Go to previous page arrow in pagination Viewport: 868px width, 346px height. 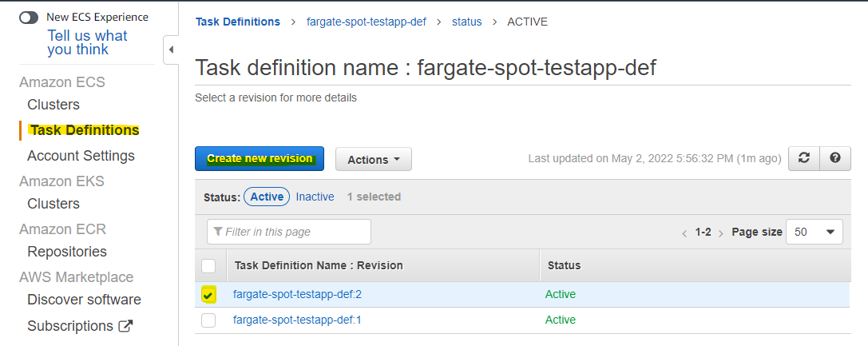(685, 233)
